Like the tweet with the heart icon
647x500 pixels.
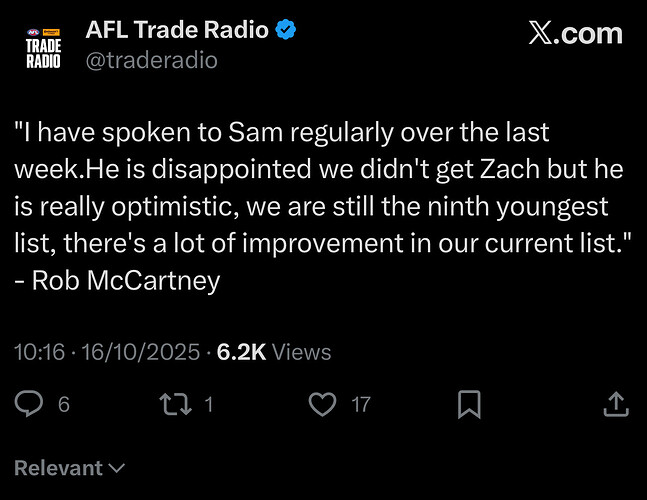click(322, 404)
